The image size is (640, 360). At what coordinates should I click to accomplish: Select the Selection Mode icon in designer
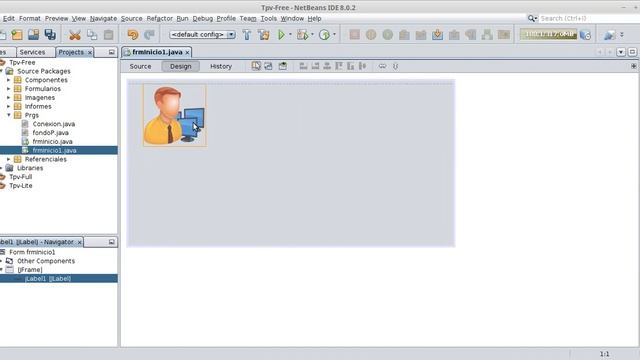tap(256, 66)
